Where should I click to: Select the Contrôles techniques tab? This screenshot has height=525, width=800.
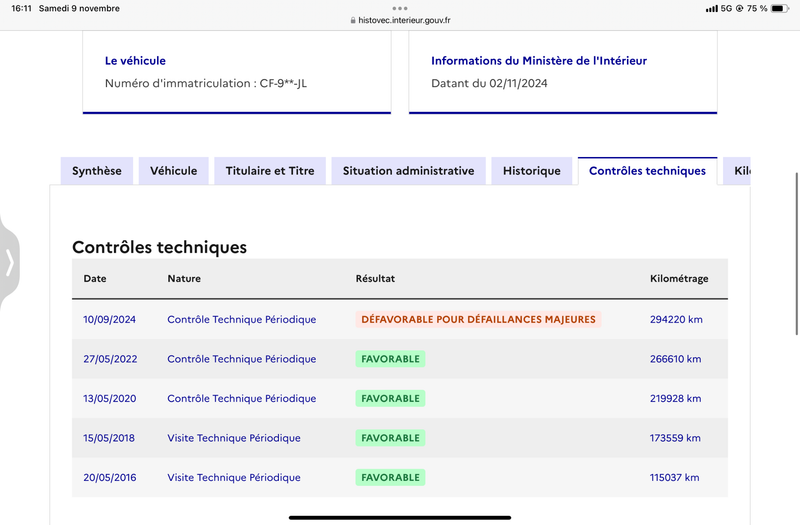(647, 171)
